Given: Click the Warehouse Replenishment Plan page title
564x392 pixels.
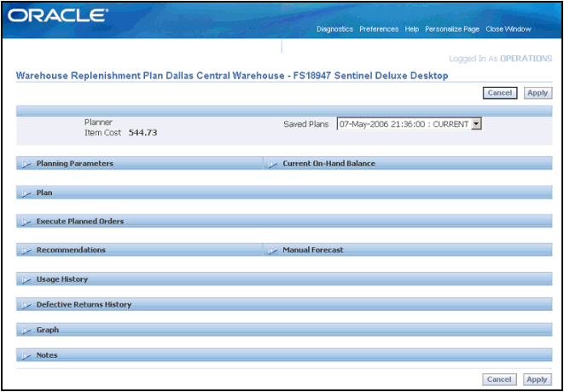Looking at the screenshot, I should 232,76.
